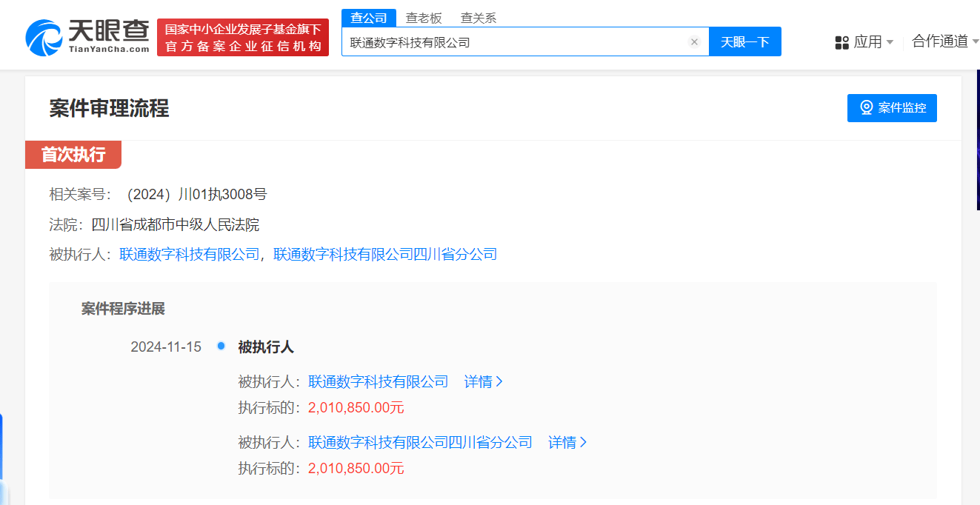Viewport: 980px width, 505px height.
Task: Click the 案件程序进展 heading
Action: click(x=123, y=309)
